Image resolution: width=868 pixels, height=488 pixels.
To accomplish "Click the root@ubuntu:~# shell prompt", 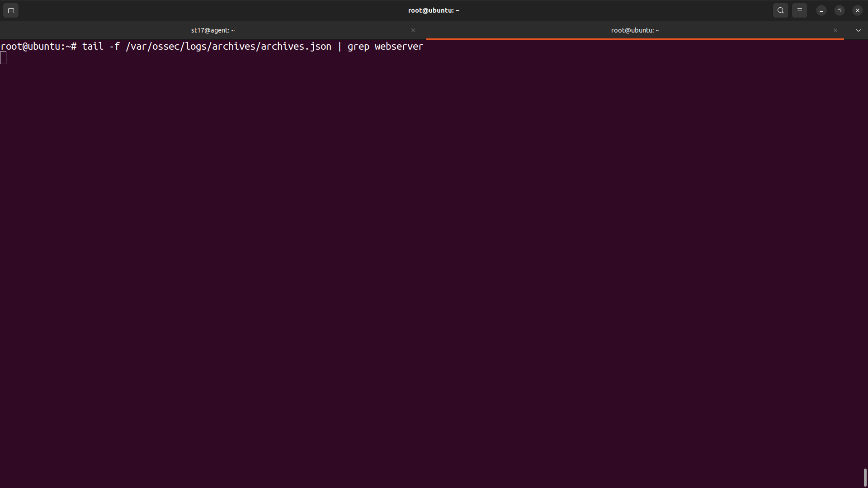I will pos(38,47).
